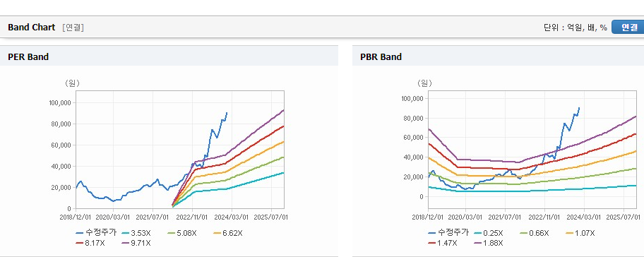Click 80,000 y-axis label on PER chart

click(x=62, y=124)
